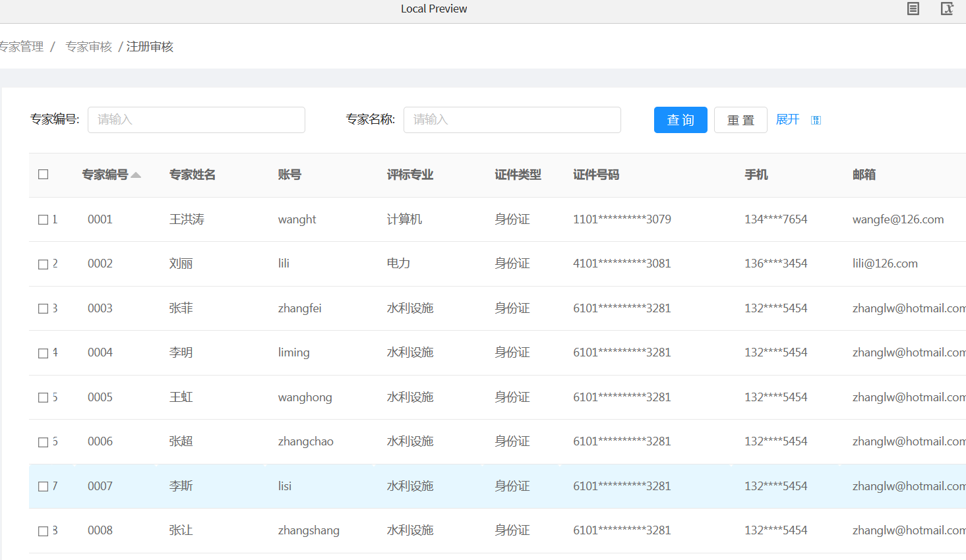The height and width of the screenshot is (560, 966).
Task: Check the checkbox for row 0006 张超
Action: point(44,442)
